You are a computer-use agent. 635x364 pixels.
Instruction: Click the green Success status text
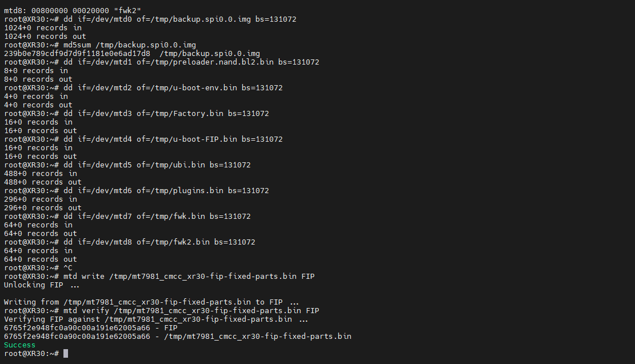19,345
